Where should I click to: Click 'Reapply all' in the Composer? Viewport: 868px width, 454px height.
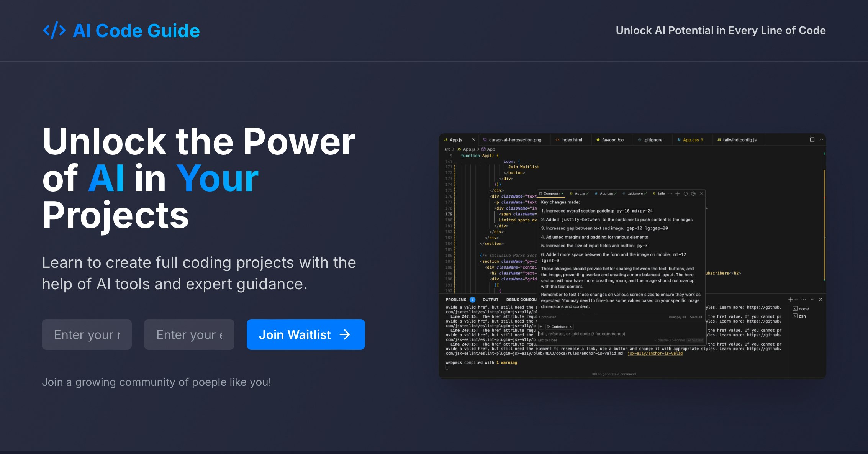[677, 317]
